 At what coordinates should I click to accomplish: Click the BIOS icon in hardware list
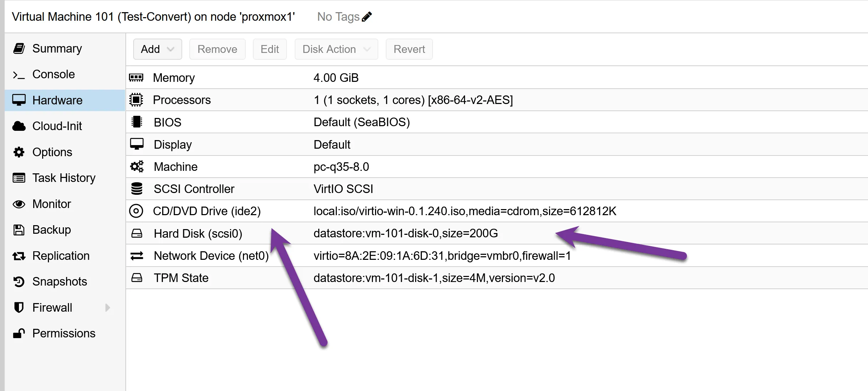pos(136,122)
